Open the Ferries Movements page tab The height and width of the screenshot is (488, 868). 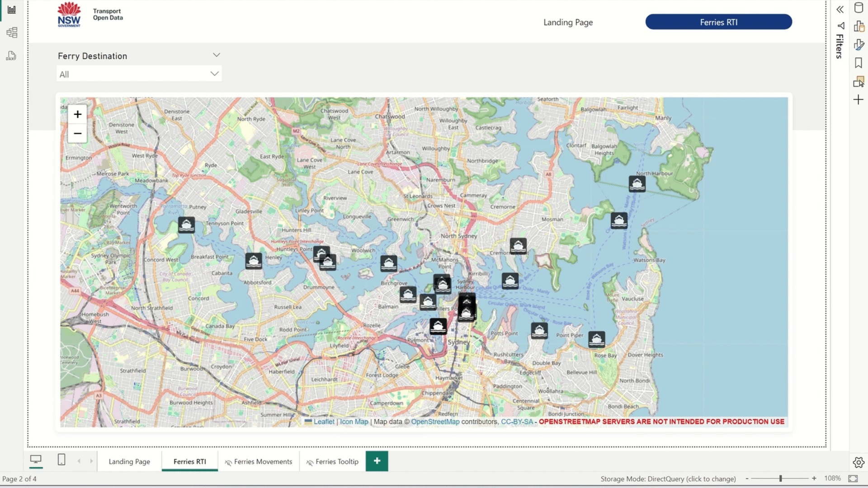tap(259, 461)
